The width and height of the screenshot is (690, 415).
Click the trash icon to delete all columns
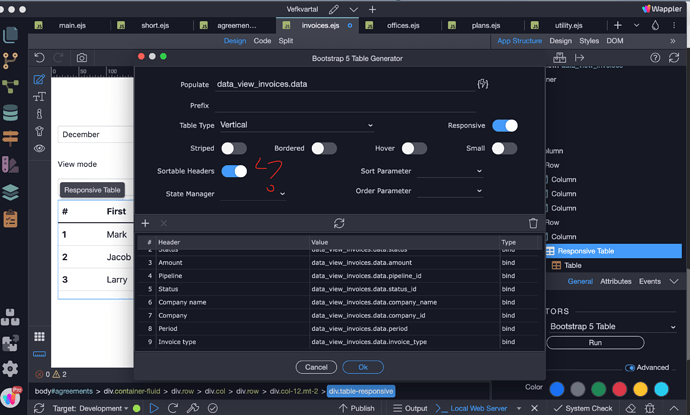[x=533, y=223]
